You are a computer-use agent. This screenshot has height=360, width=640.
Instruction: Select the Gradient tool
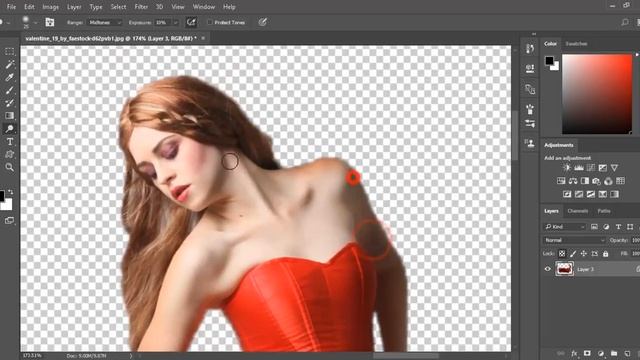9,116
